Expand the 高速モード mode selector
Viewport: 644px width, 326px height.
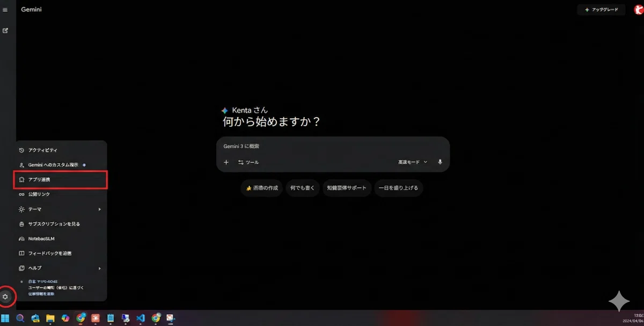(413, 162)
